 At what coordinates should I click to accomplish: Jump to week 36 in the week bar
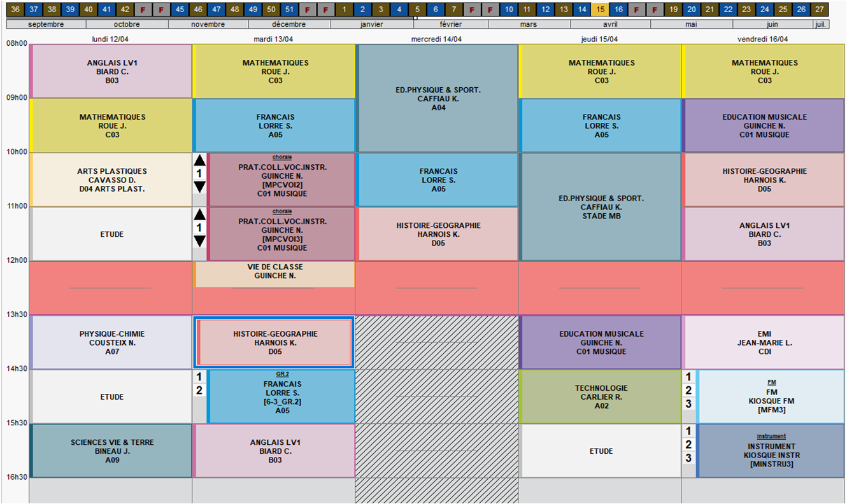click(16, 10)
